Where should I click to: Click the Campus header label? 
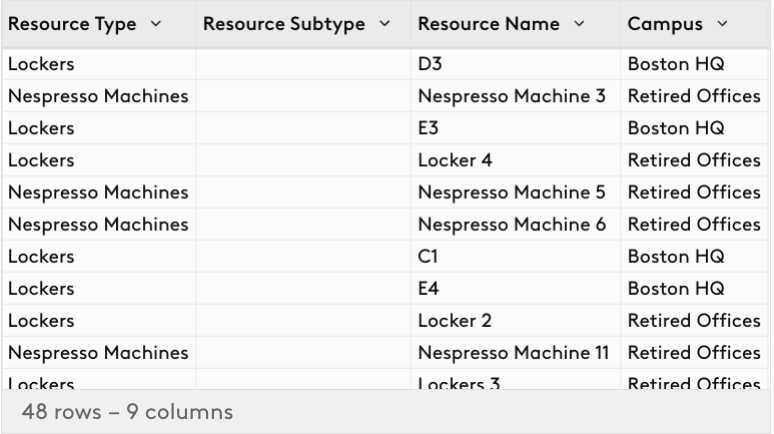point(665,24)
